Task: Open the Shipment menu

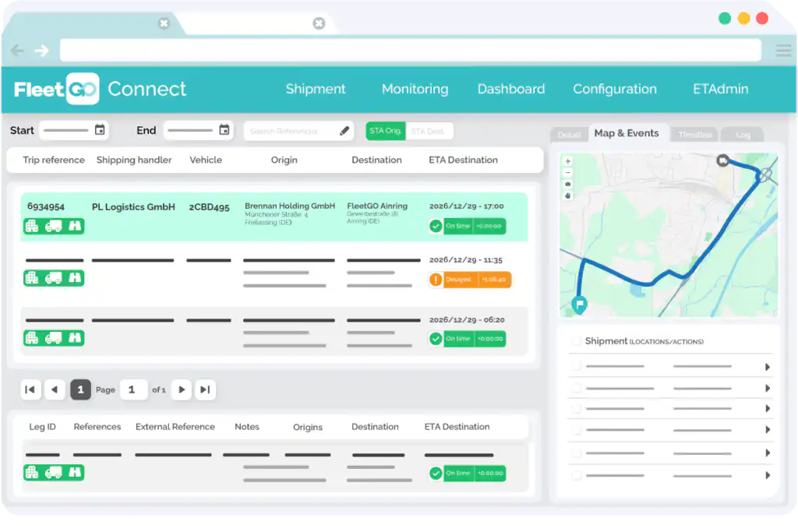Action: [x=316, y=89]
